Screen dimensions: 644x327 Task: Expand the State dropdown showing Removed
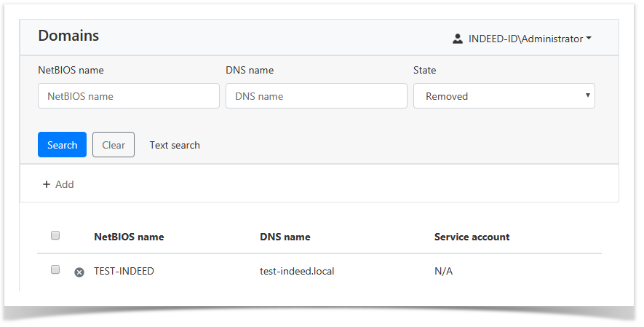pyautogui.click(x=504, y=96)
